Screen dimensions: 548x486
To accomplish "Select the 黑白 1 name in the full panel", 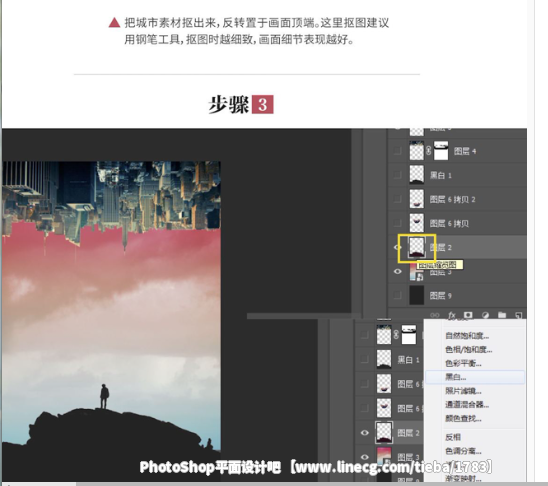I will coord(440,175).
